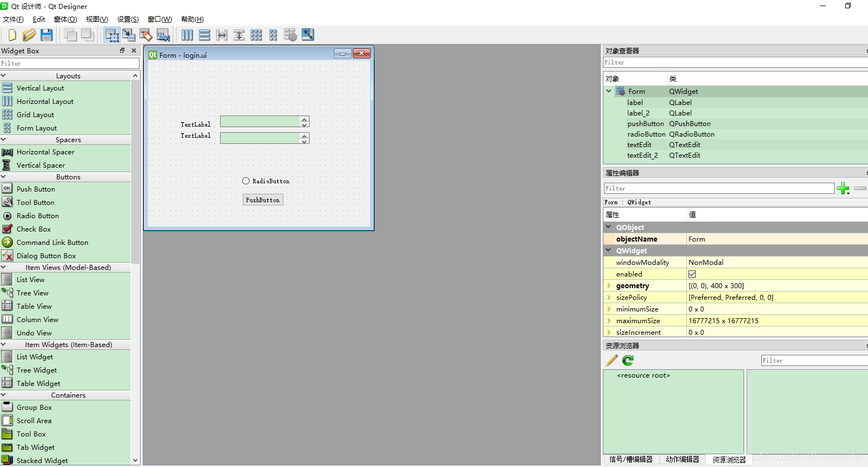Switch to Edit Buddies mode icon

pyautogui.click(x=146, y=35)
